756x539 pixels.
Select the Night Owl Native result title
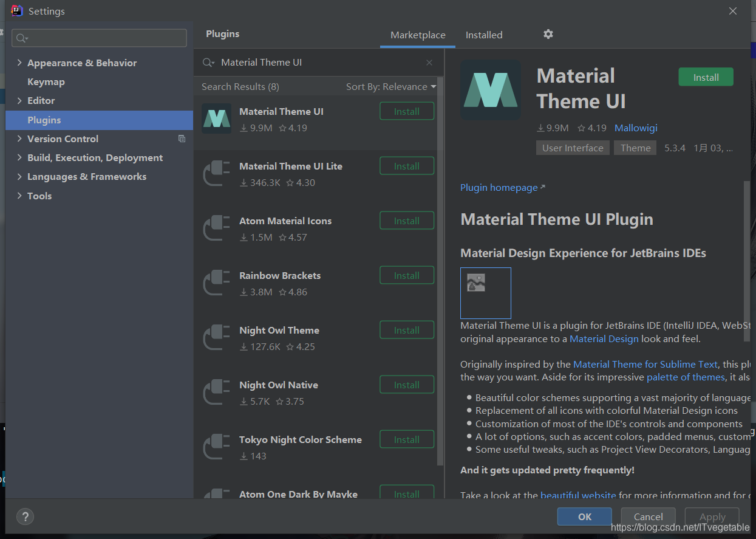(x=279, y=385)
